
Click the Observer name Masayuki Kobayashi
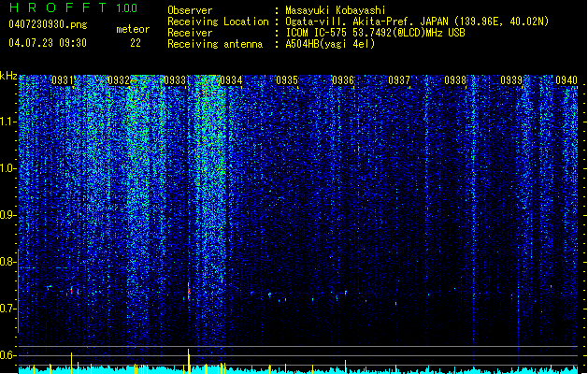336,10
